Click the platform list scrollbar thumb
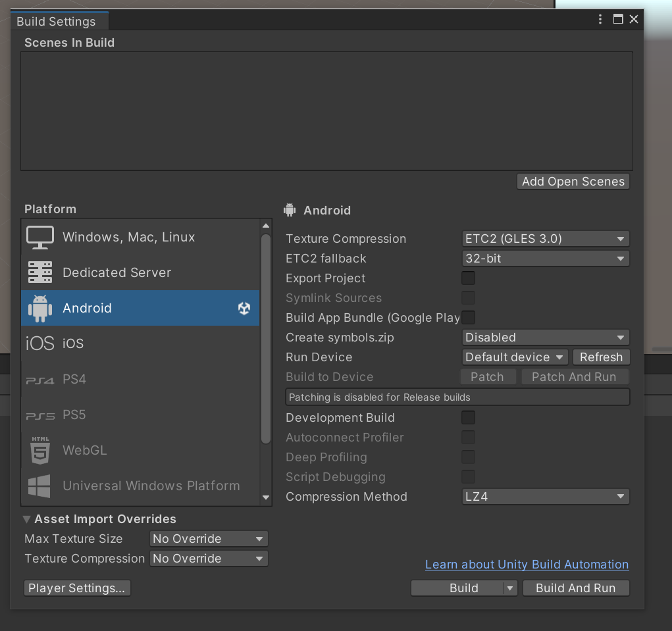 tap(266, 339)
